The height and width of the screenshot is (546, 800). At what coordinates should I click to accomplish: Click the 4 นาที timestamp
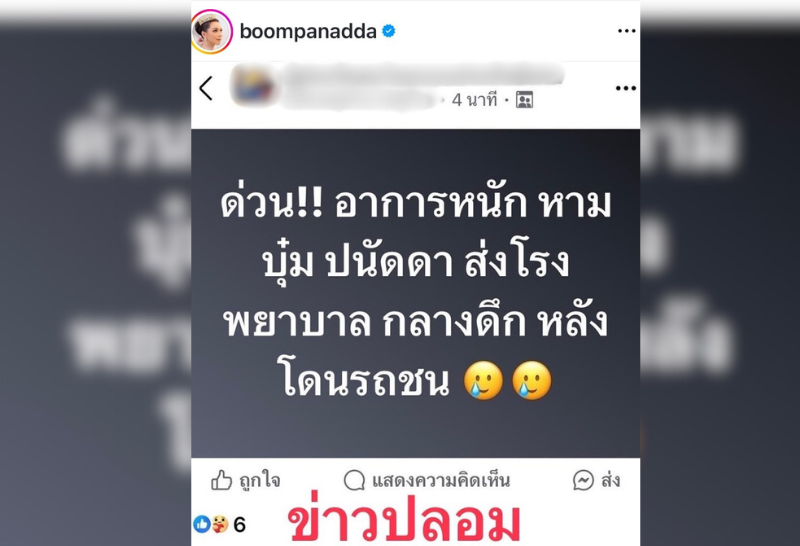click(x=474, y=100)
